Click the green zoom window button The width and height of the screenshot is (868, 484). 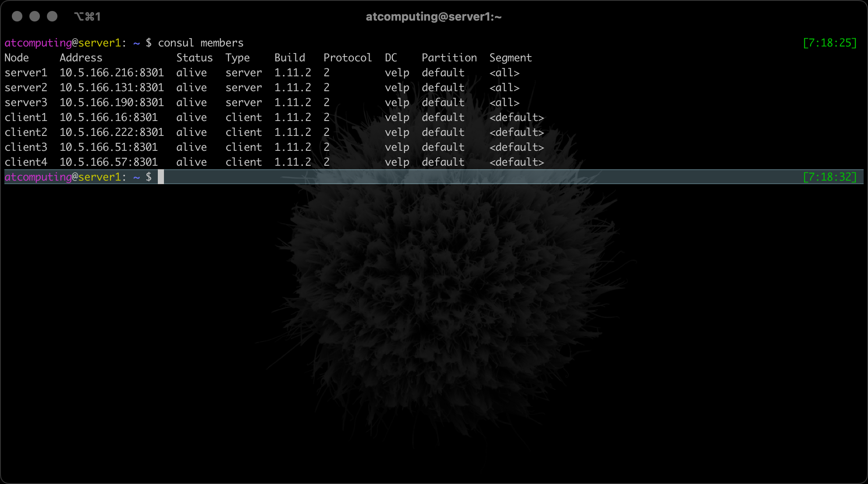52,17
